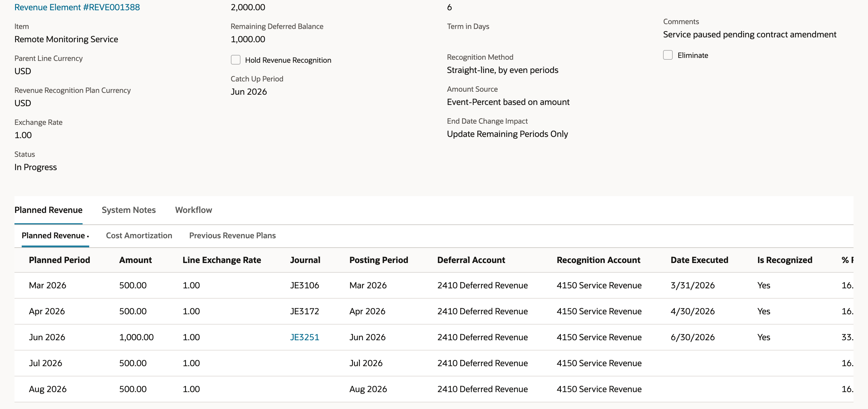868x409 pixels.
Task: Click the Catch Up Period value Jun 2026
Action: coord(249,91)
